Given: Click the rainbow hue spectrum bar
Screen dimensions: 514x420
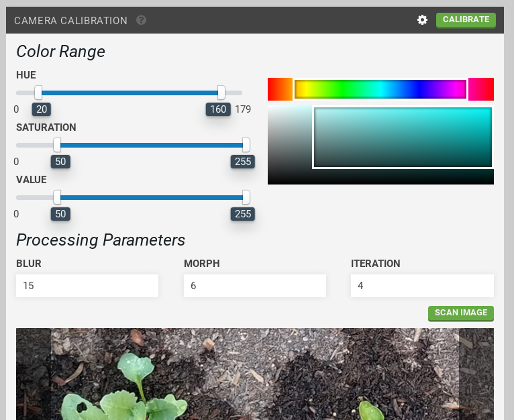Looking at the screenshot, I should pos(380,89).
